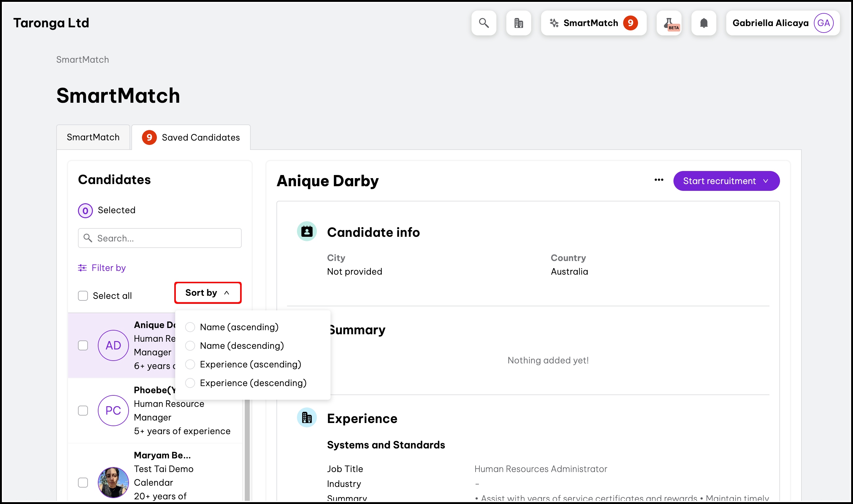
Task: Click the Filter by sliders icon
Action: pyautogui.click(x=82, y=268)
